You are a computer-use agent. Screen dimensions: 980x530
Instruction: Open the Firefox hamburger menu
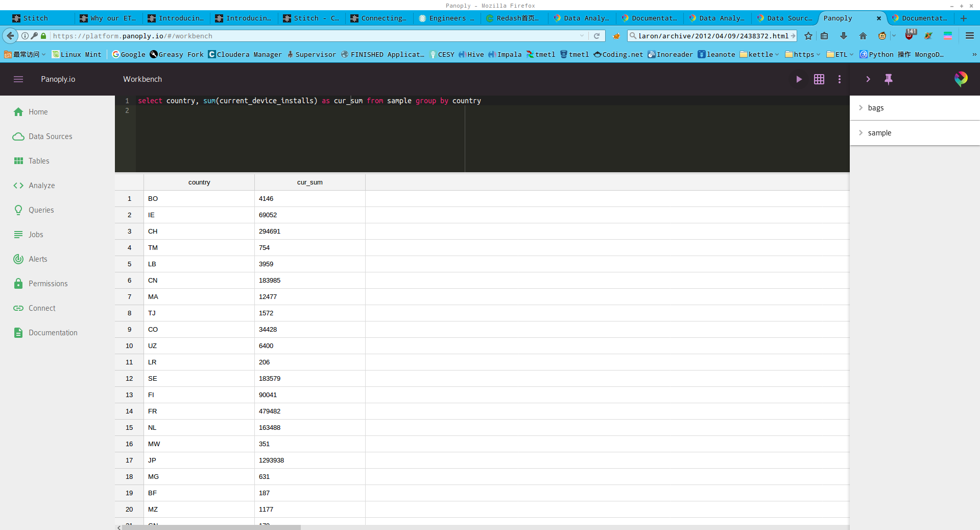970,36
